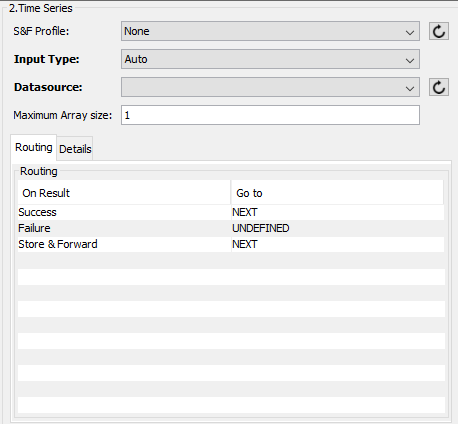
Task: Select the Store & Forward row
Action: pyautogui.click(x=231, y=244)
